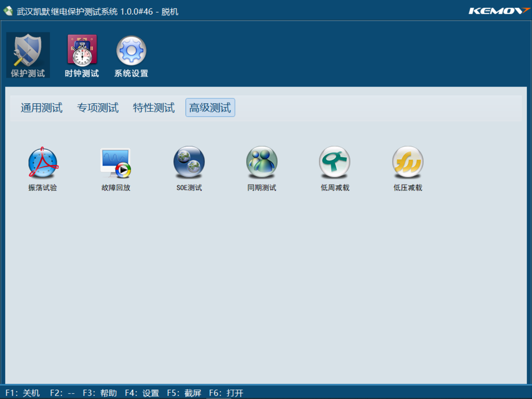Viewport: 532px width, 399px height.
Task: Click the app icon in the title bar
Action: coord(8,11)
